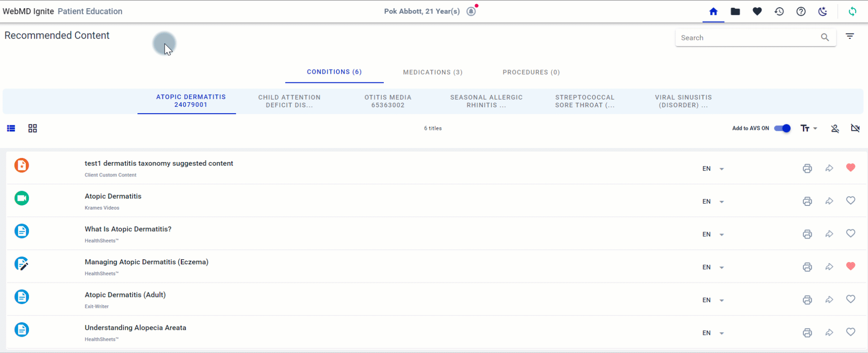The image size is (868, 353).
Task: Toggle Add to AVS switch off
Action: pos(782,129)
